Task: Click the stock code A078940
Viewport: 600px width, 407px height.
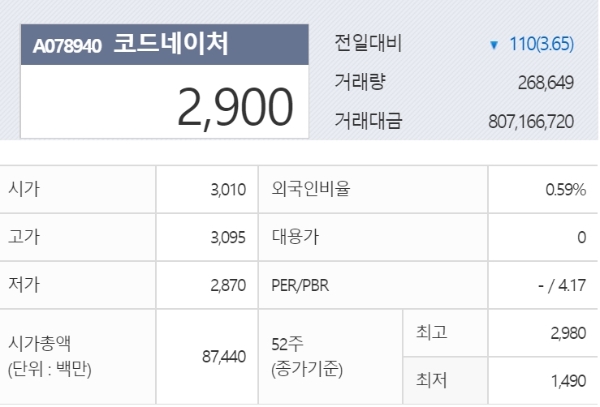Action: [x=67, y=46]
